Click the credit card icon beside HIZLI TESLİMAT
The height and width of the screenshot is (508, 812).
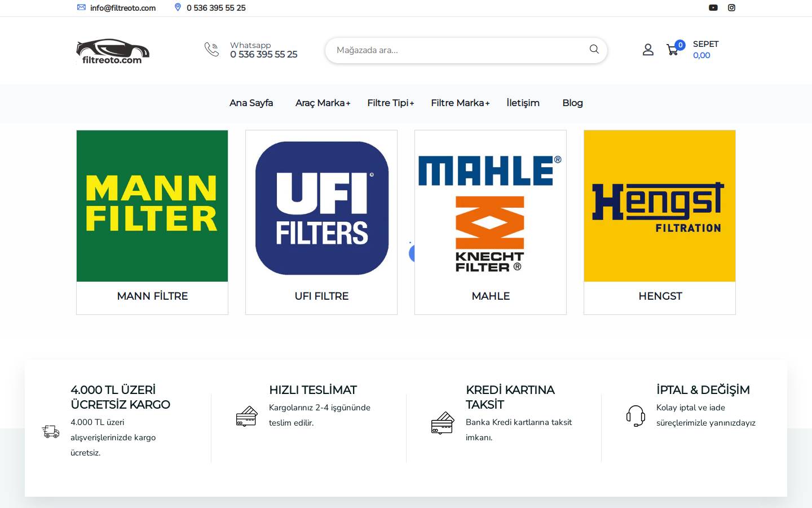[x=246, y=417]
